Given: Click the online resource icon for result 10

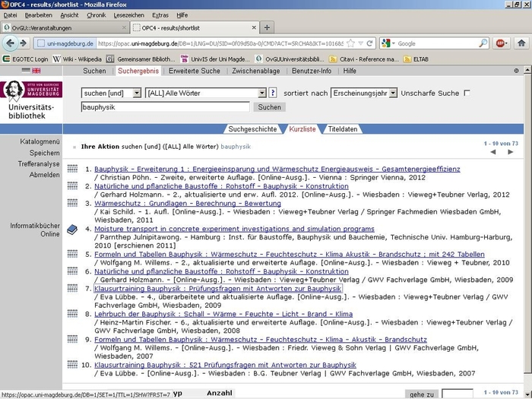Looking at the screenshot, I should (x=73, y=364).
